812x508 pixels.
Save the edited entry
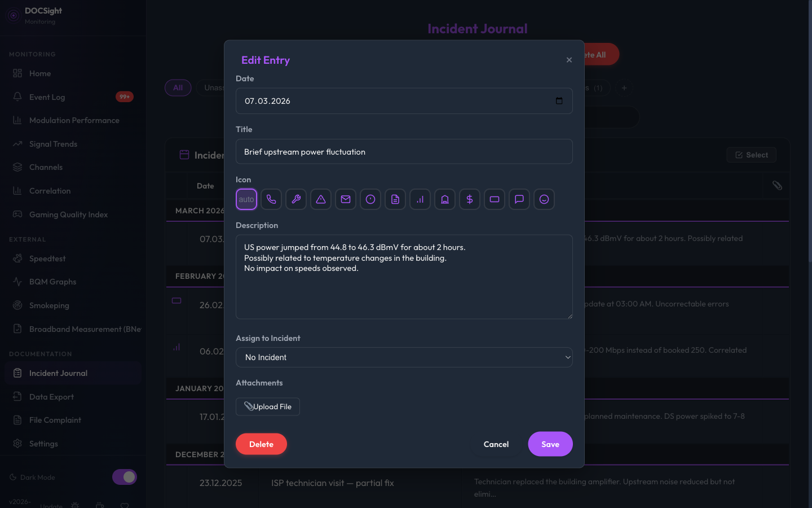(550, 444)
